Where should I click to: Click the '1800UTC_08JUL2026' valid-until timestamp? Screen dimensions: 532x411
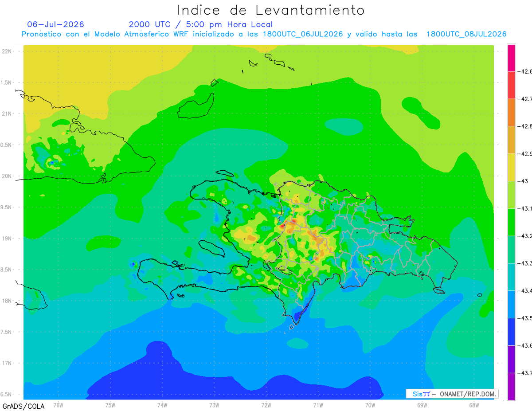[466, 34]
